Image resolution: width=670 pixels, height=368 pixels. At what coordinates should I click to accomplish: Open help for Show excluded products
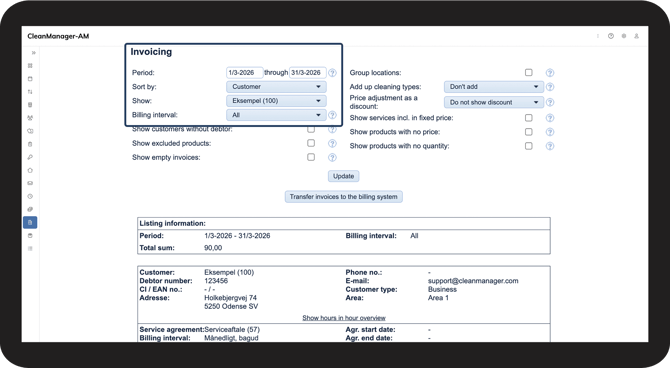(x=332, y=143)
